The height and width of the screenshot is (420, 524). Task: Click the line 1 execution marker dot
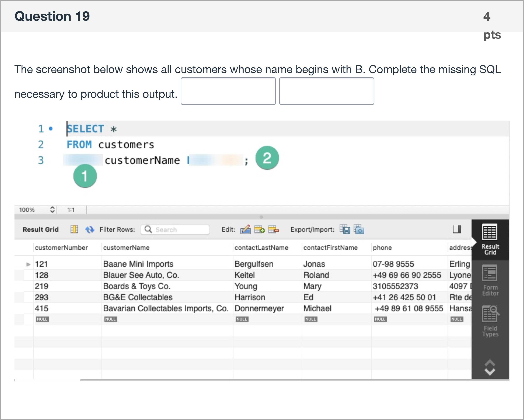pos(51,129)
